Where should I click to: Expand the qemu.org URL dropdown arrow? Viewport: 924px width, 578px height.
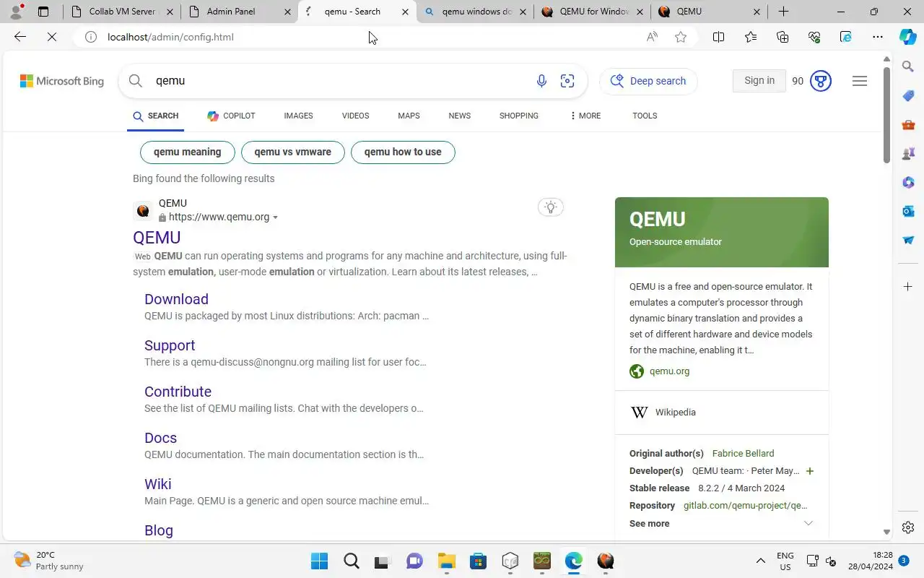click(x=275, y=217)
